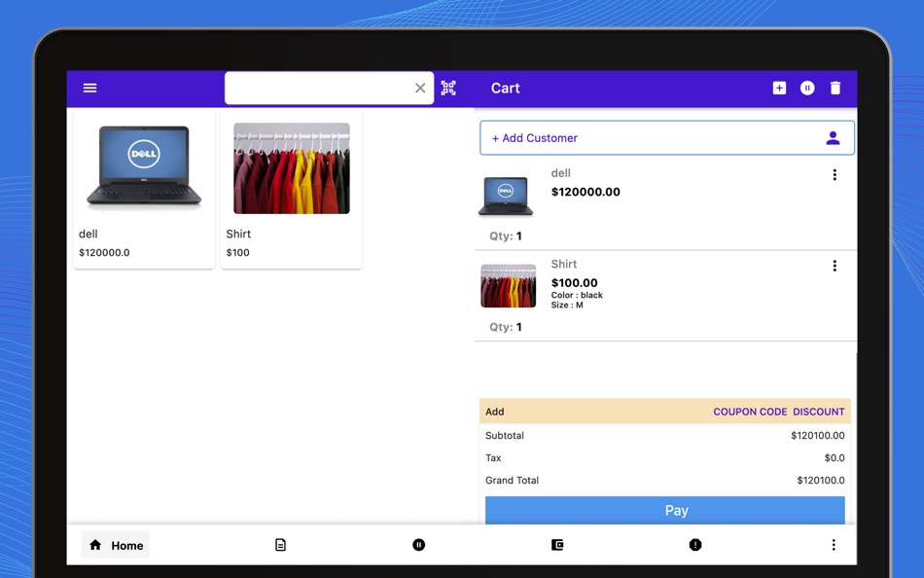This screenshot has height=578, width=924.
Task: Open more options in bottom bar
Action: tap(834, 545)
